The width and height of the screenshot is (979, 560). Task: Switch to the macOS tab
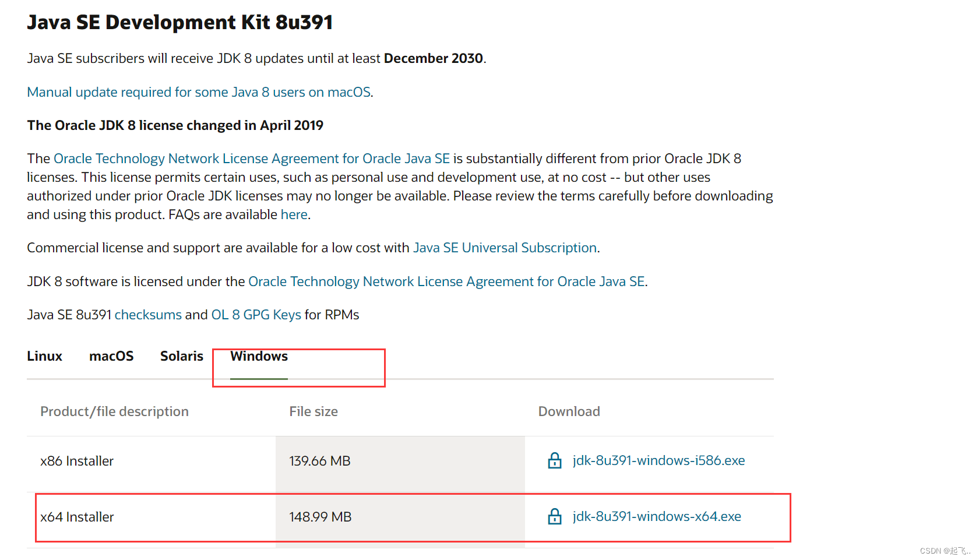(x=111, y=356)
